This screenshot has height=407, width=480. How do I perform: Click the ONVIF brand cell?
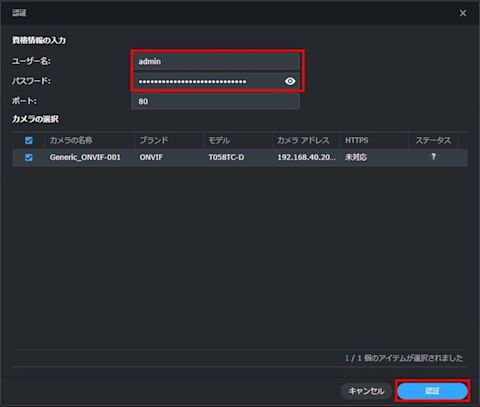click(x=151, y=157)
